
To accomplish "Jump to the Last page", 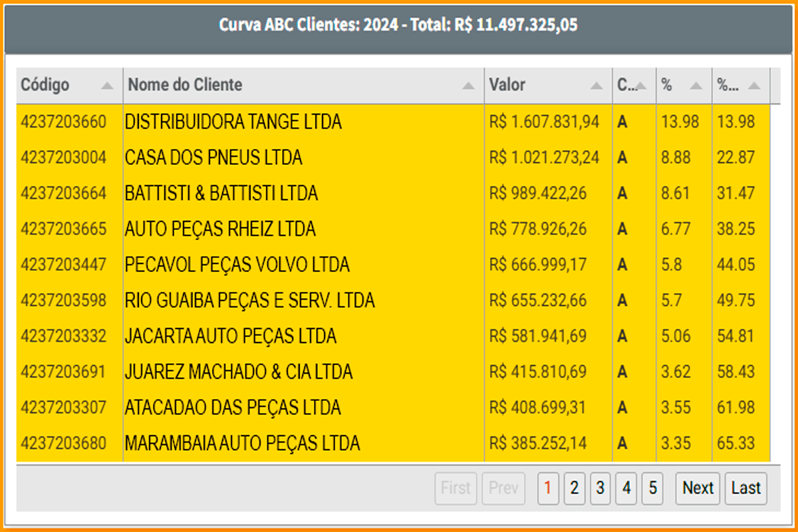I will click(745, 488).
